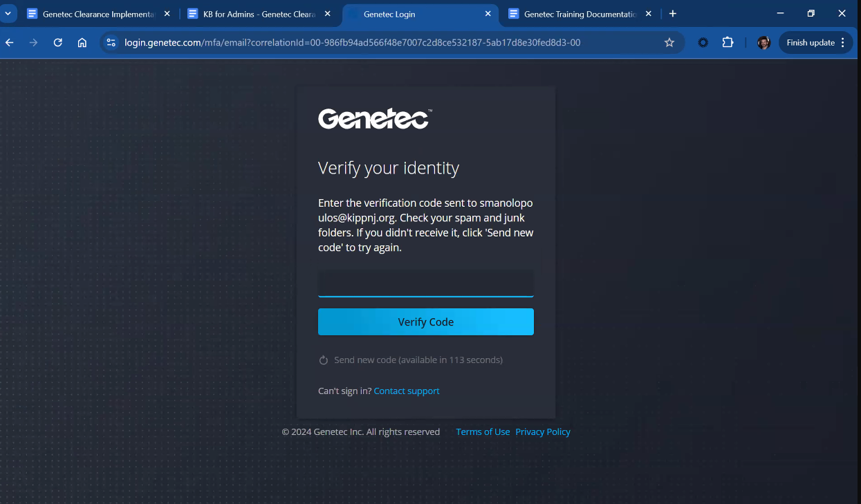Open the Terms of Use link
861x504 pixels.
click(x=483, y=432)
